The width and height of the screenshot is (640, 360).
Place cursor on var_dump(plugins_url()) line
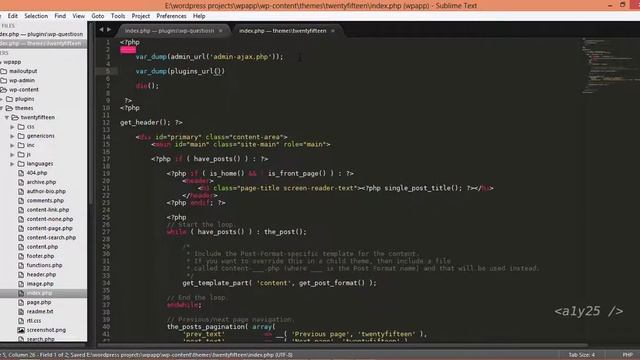pos(180,71)
